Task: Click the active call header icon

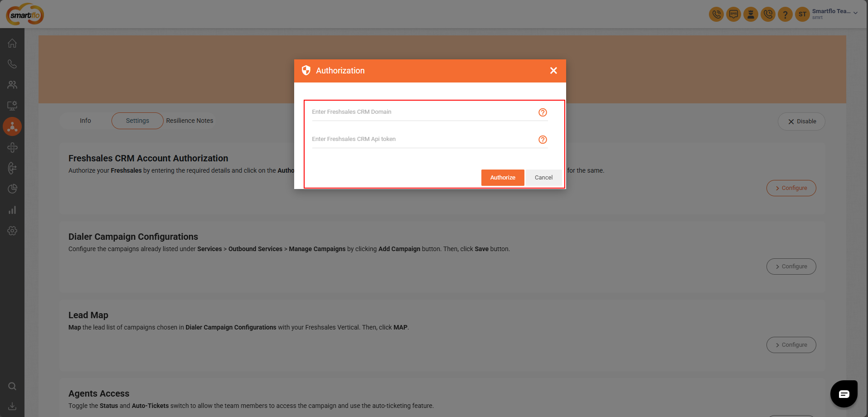Action: click(716, 14)
